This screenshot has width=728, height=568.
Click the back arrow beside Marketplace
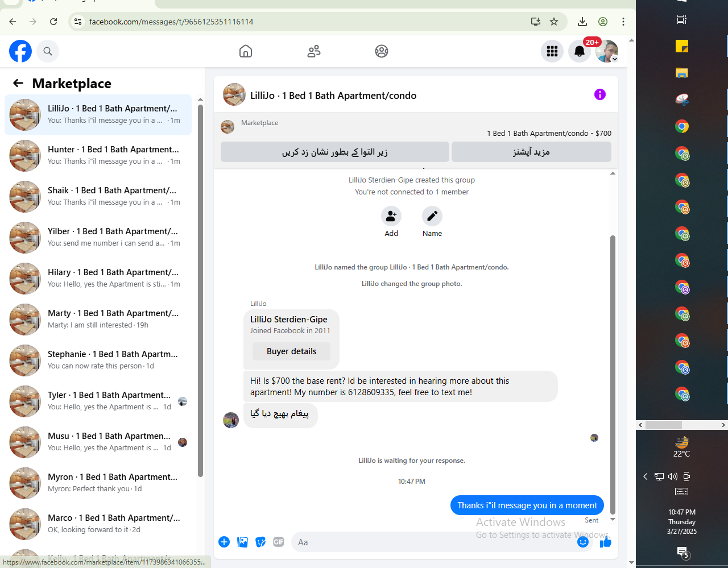click(x=18, y=84)
